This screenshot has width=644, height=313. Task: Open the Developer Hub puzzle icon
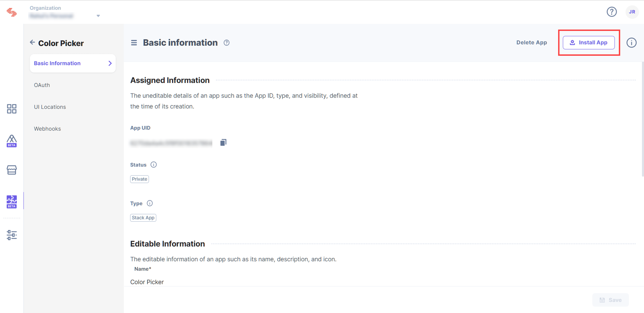[x=12, y=202]
